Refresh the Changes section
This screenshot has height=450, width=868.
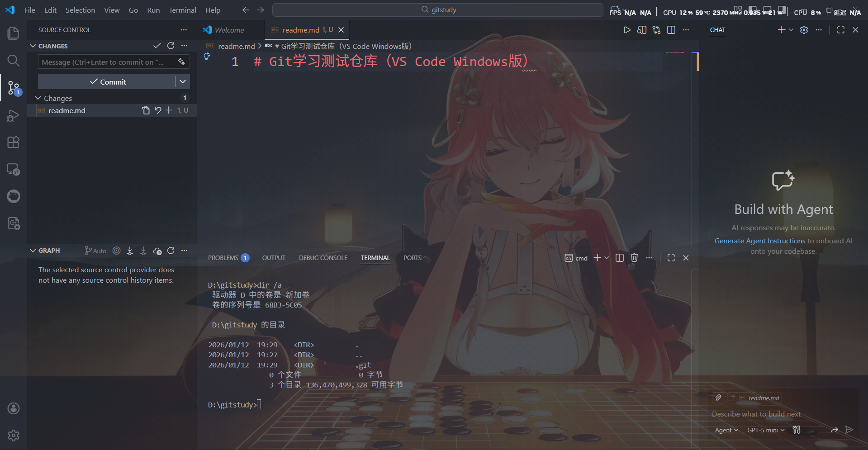[171, 46]
